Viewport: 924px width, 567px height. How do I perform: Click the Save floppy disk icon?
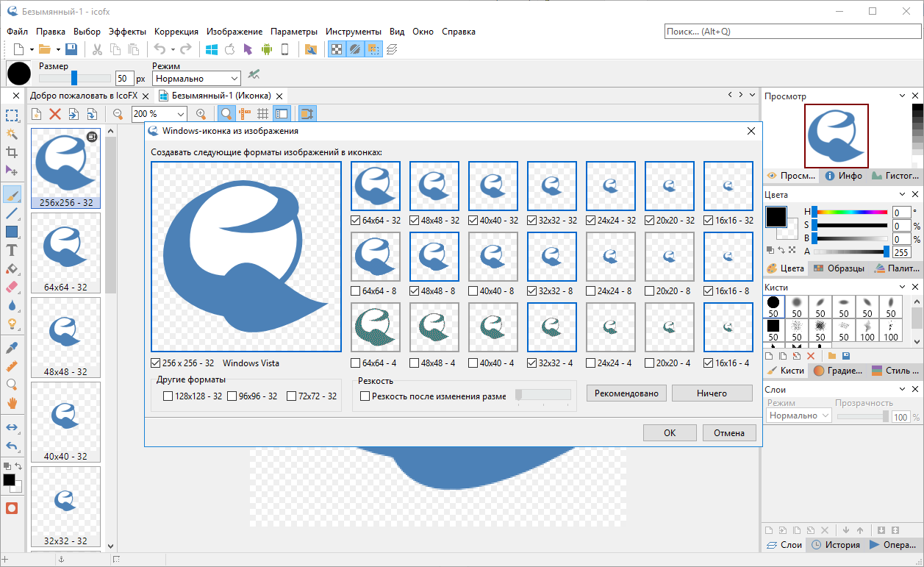pyautogui.click(x=71, y=49)
